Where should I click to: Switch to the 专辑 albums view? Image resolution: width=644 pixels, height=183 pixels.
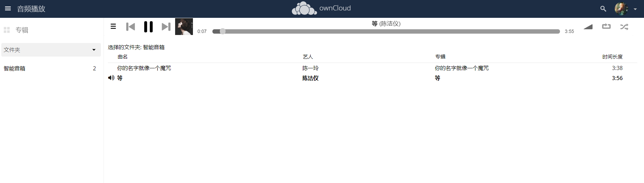pyautogui.click(x=22, y=30)
